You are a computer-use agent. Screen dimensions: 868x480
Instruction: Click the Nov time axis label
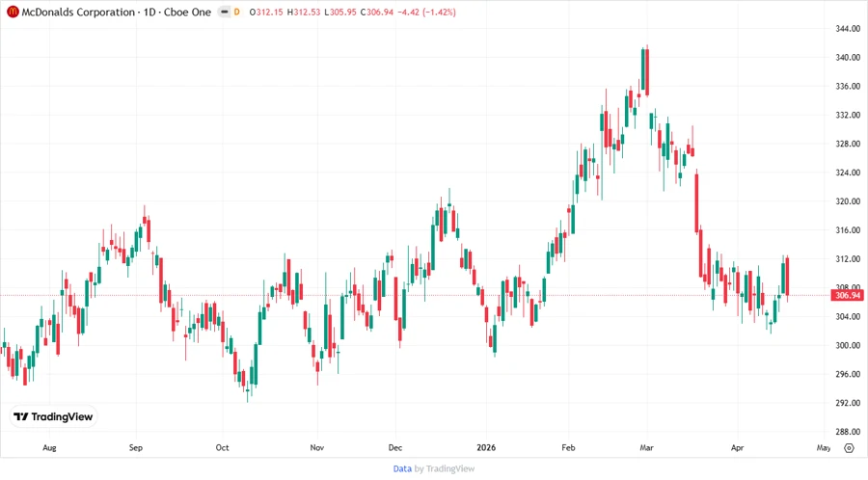[316, 448]
